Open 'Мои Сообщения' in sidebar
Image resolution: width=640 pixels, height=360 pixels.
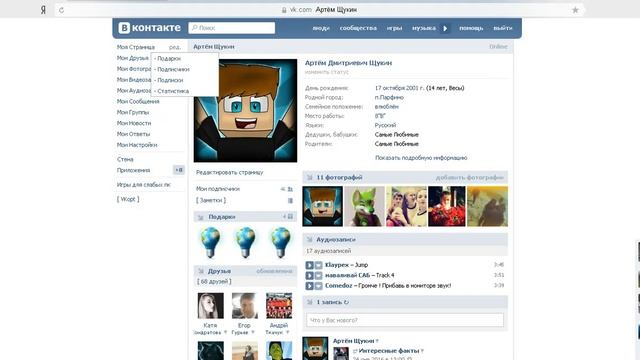[138, 102]
